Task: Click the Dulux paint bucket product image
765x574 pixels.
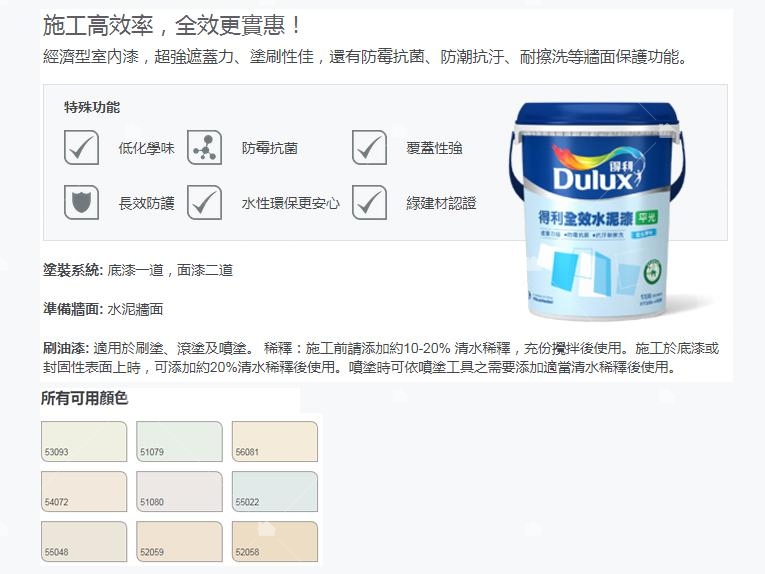Action: 596,211
